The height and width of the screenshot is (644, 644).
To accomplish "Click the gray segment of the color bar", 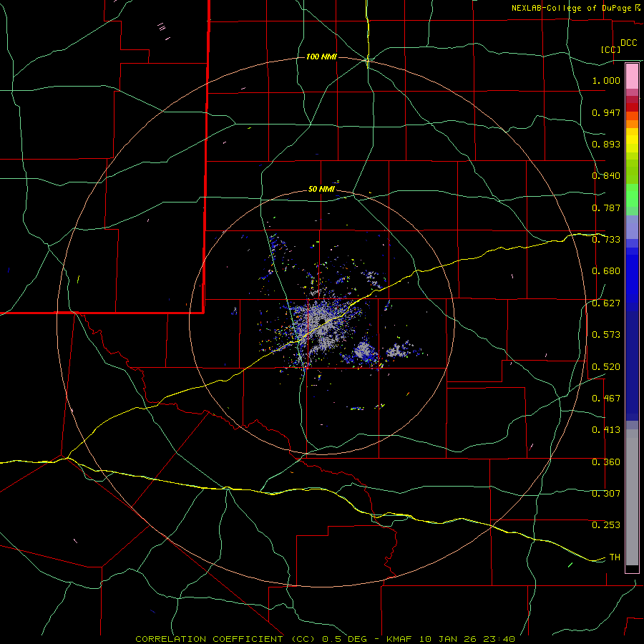I will [x=632, y=497].
